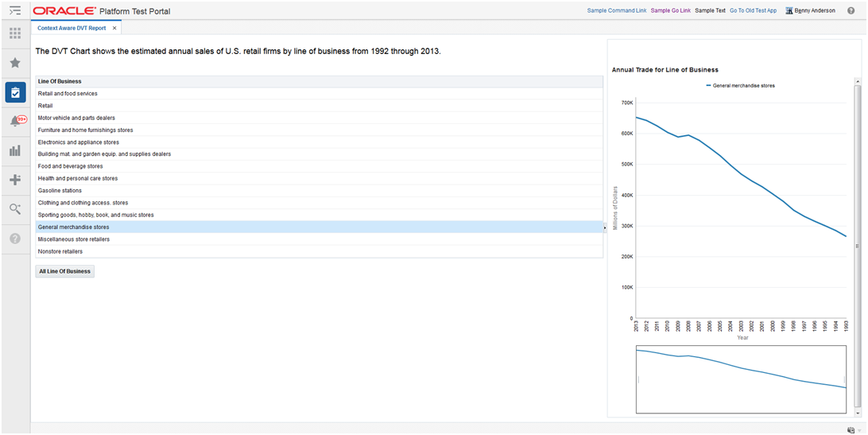Viewport: 868px width, 435px height.
Task: Click the right handle of overview range slider
Action: pos(844,379)
